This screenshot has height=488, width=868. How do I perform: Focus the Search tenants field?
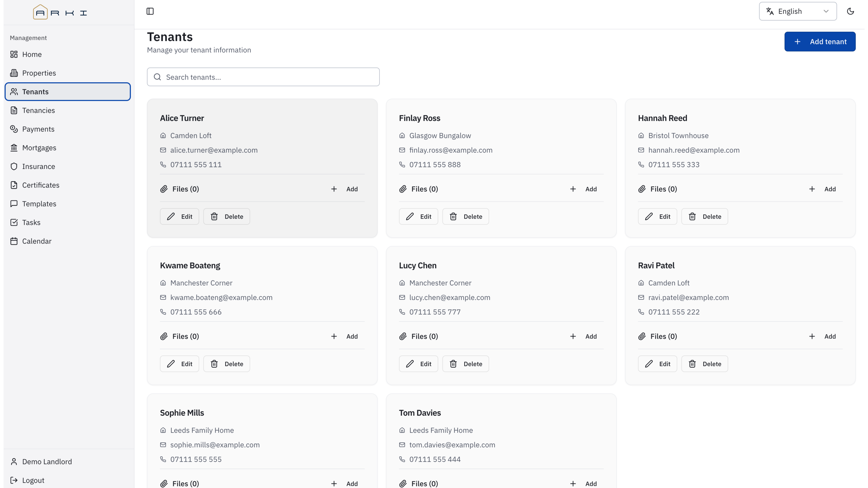click(x=263, y=77)
